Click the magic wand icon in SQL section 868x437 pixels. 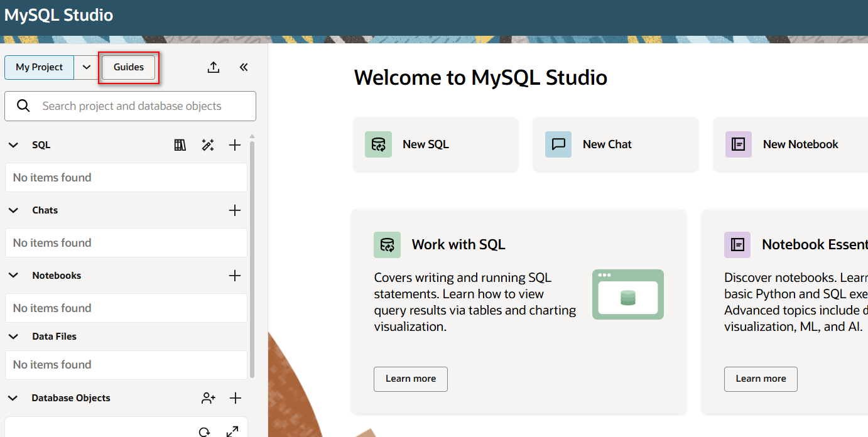click(x=208, y=145)
